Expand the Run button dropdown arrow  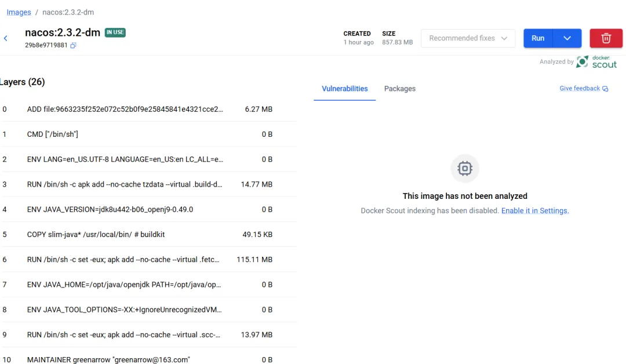click(567, 38)
